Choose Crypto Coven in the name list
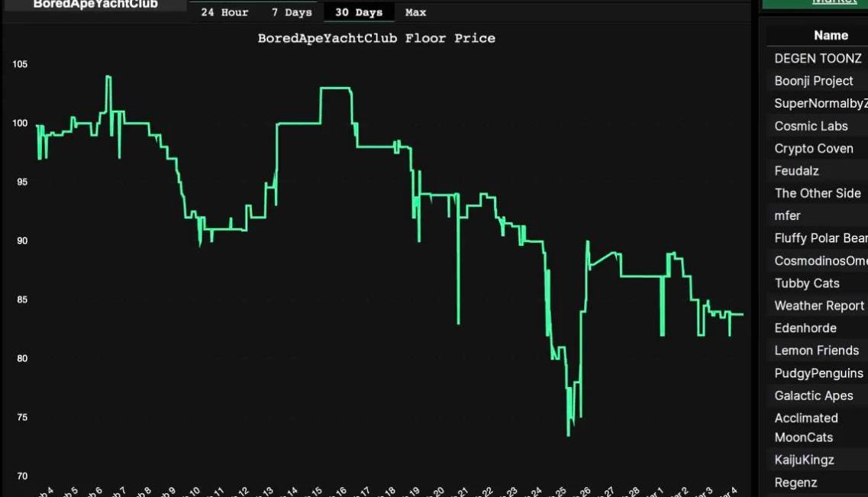 coord(814,148)
